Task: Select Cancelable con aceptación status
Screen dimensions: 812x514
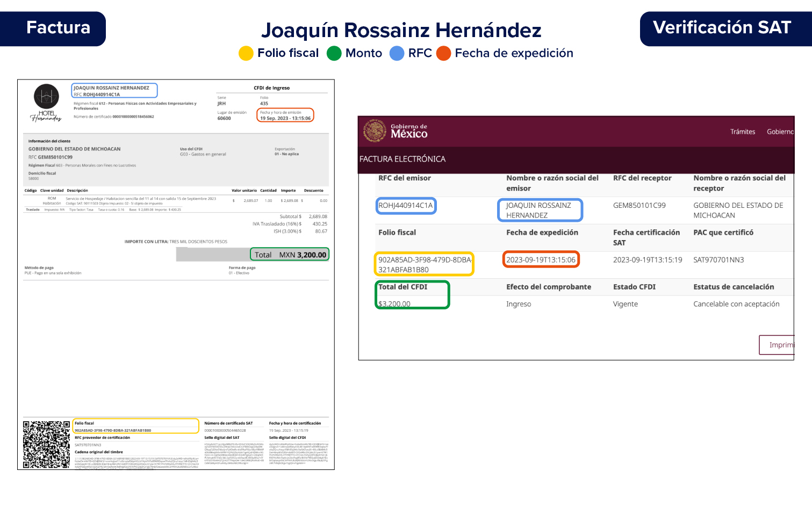Action: [736, 303]
